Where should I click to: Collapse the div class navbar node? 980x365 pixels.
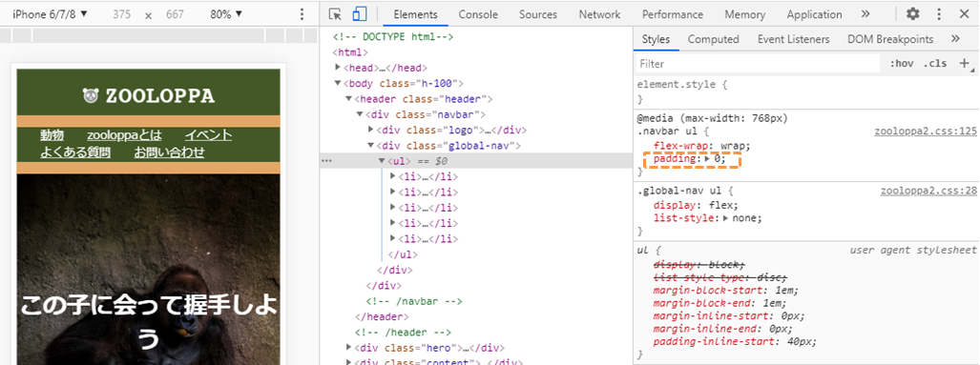click(360, 114)
